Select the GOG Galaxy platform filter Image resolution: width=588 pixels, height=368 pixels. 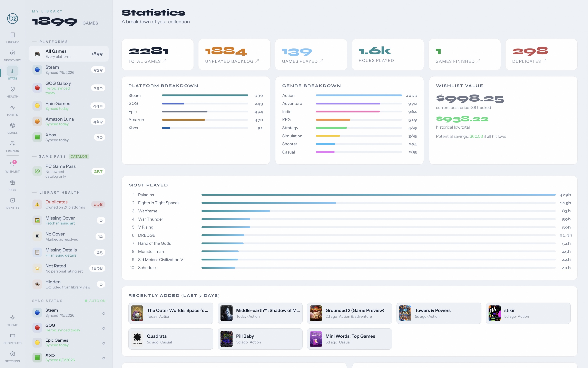69,88
